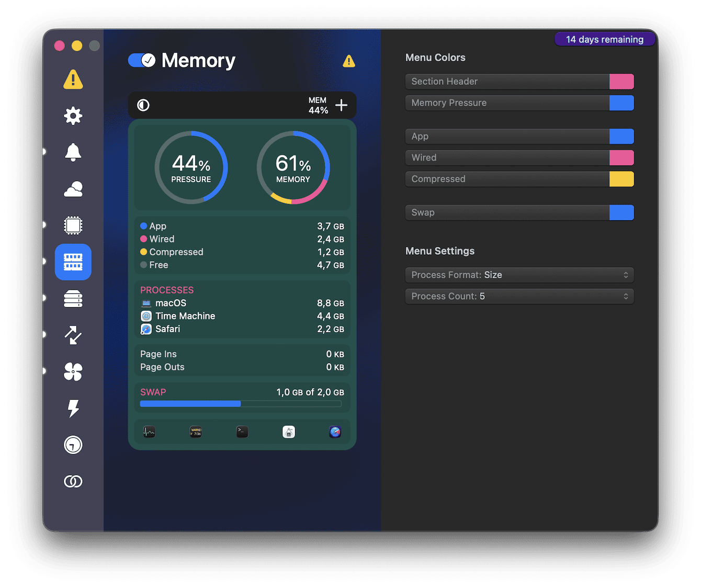
Task: Open the Disks section in the sidebar
Action: click(x=73, y=299)
